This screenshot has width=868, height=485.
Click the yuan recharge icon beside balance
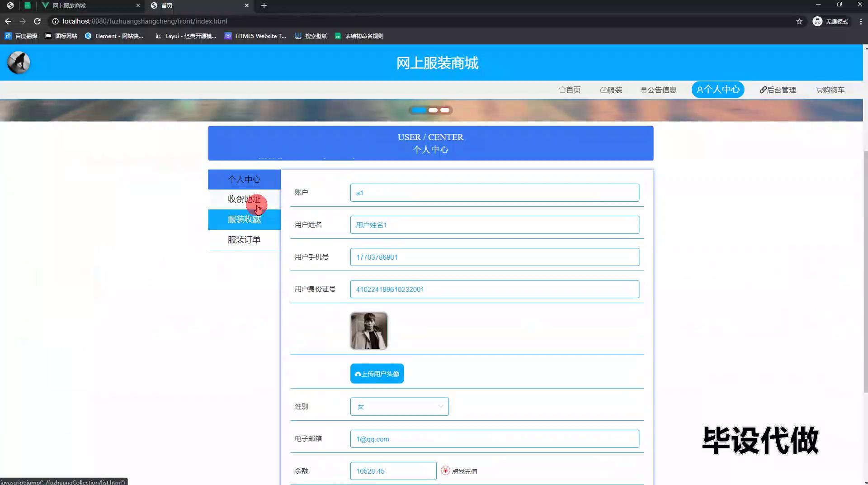[x=445, y=471]
